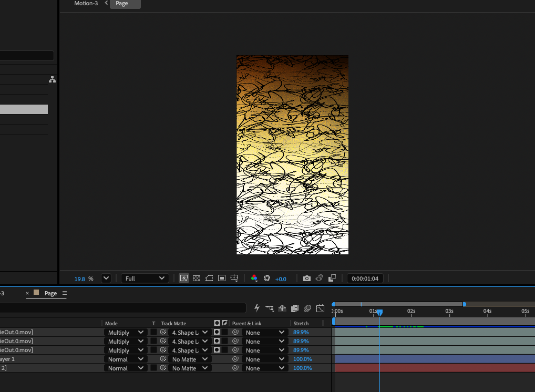Toggle motion blur for the composition
This screenshot has height=392, width=535.
pyautogui.click(x=307, y=308)
